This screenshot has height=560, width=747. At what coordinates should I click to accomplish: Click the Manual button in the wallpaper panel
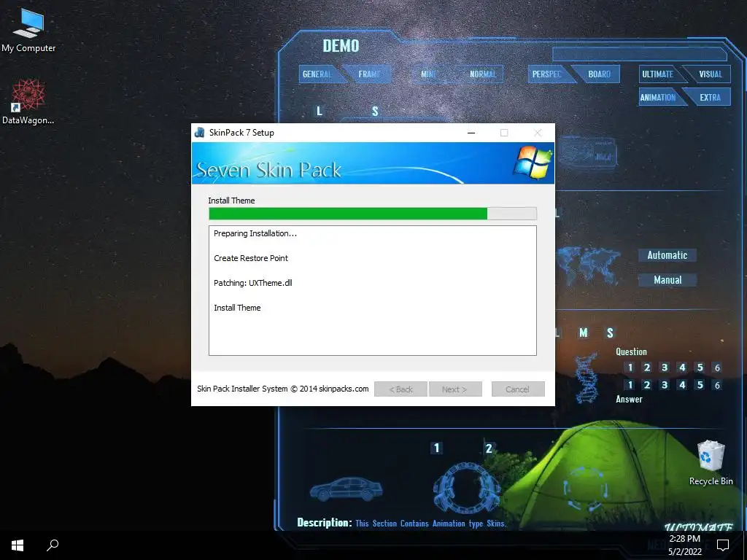point(667,280)
